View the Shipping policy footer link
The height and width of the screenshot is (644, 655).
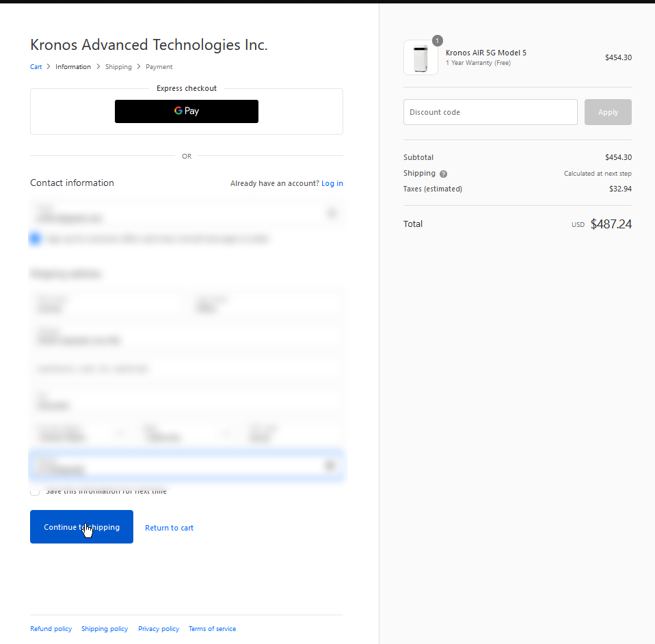(105, 629)
